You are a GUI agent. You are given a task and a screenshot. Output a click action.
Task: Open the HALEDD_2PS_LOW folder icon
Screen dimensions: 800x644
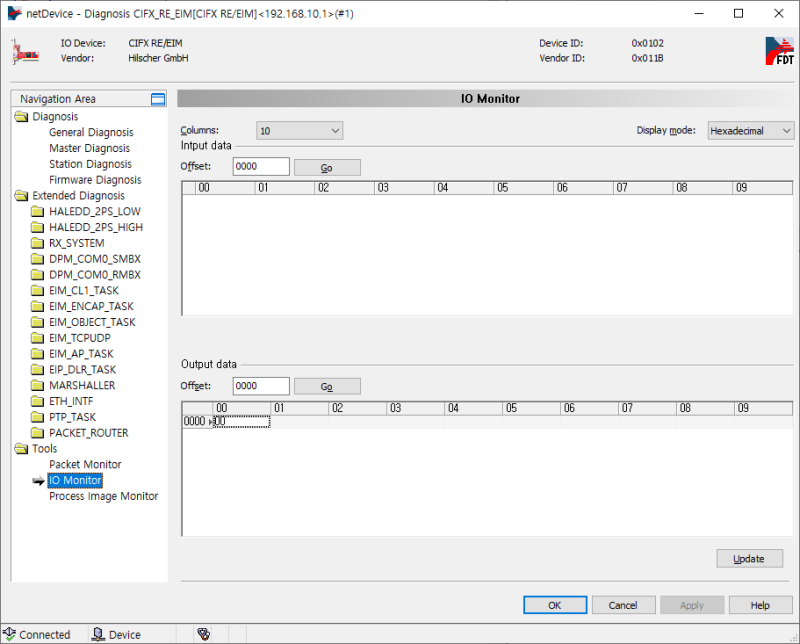coord(37,212)
